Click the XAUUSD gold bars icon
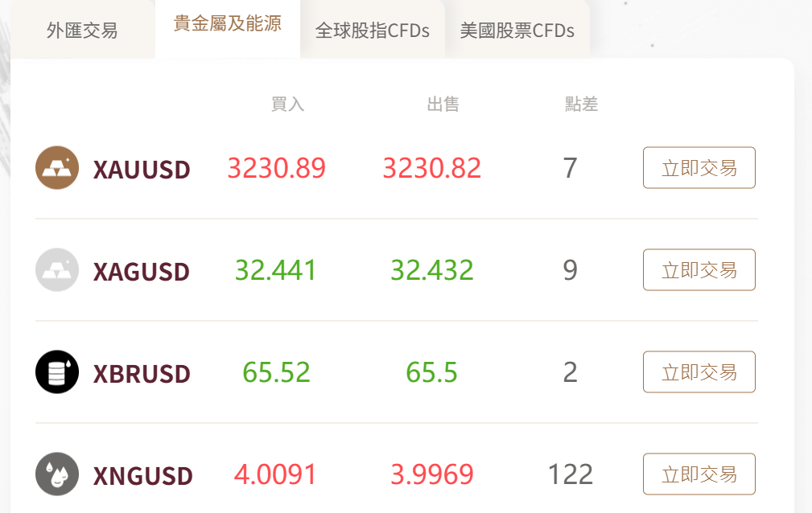This screenshot has height=513, width=812. [57, 168]
